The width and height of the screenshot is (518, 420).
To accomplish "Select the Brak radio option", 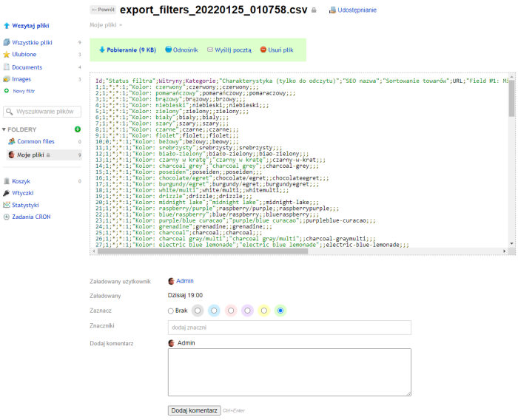I will 172,311.
